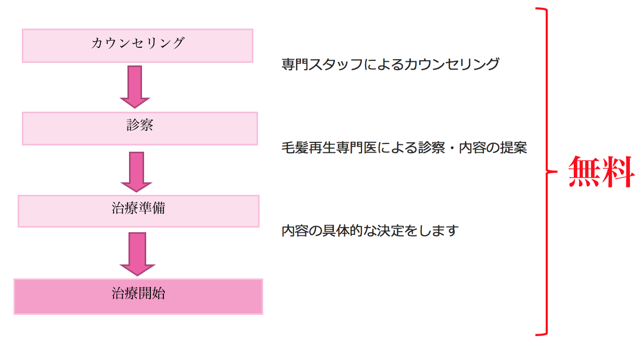Click the top hook of red brace
This screenshot has width=644, height=346.
pyautogui.click(x=541, y=10)
